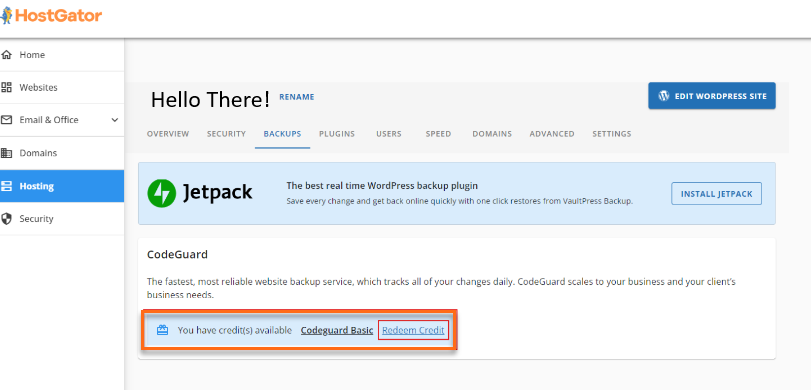Click the 'Hello There!' site title

210,99
